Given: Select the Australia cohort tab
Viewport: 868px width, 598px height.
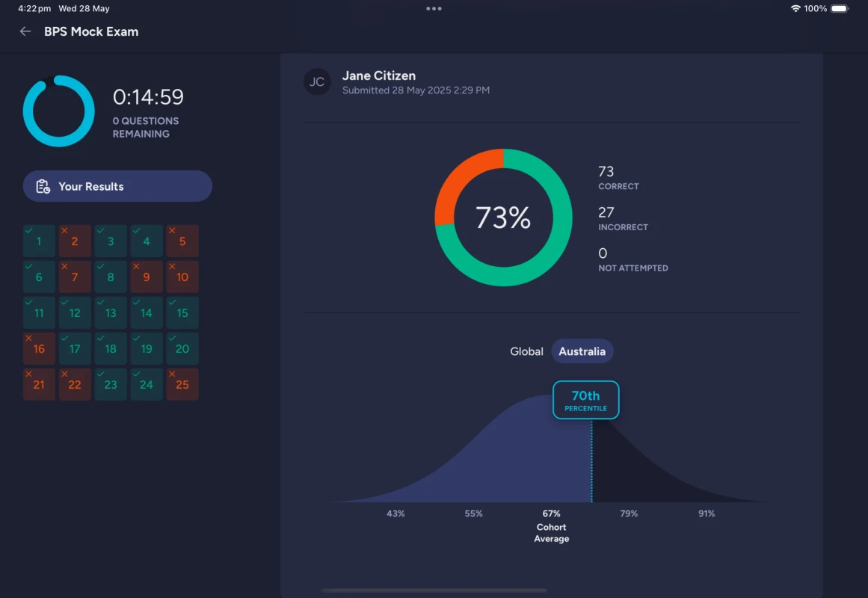Looking at the screenshot, I should (x=582, y=351).
